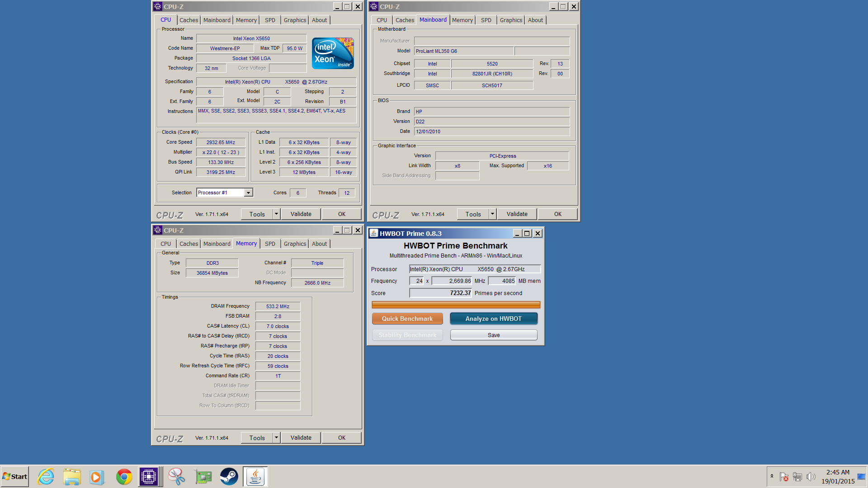Click the Core Speed value 2932.65 MHz
The height and width of the screenshot is (488, 868).
pos(221,142)
